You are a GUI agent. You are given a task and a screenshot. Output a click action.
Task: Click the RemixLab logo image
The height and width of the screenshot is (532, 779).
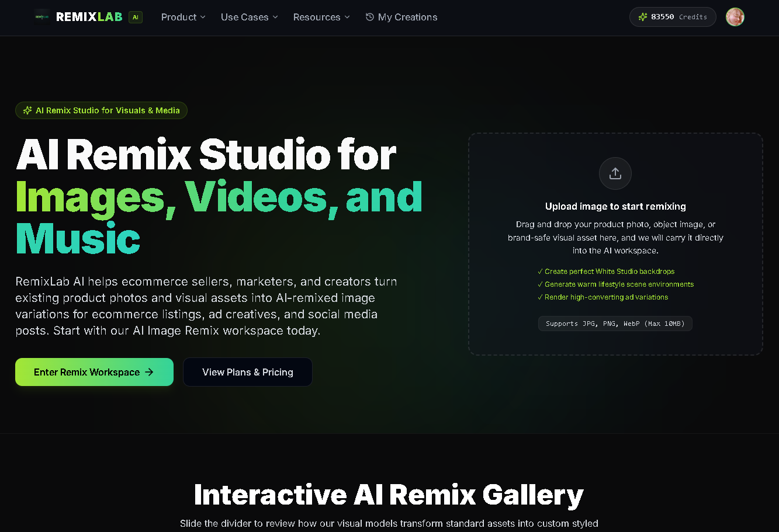coord(41,17)
